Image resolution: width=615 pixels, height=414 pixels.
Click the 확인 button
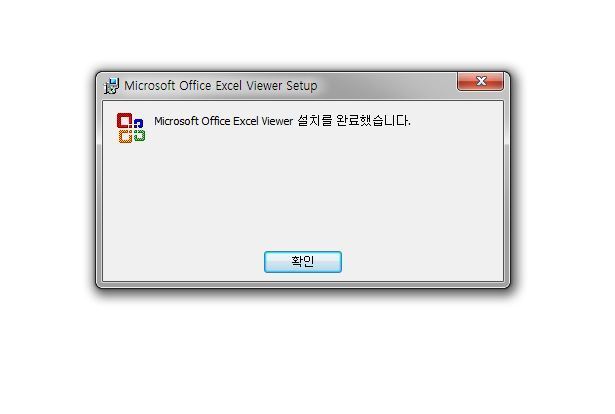click(303, 261)
